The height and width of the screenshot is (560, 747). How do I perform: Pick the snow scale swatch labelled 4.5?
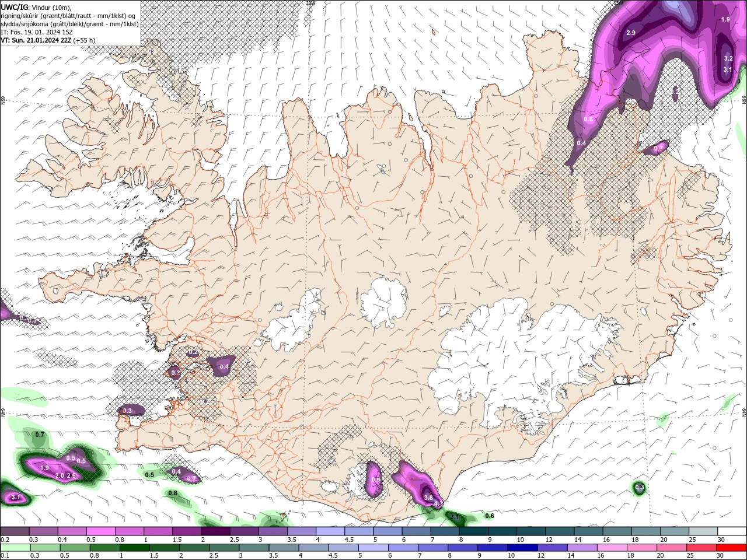359,531
